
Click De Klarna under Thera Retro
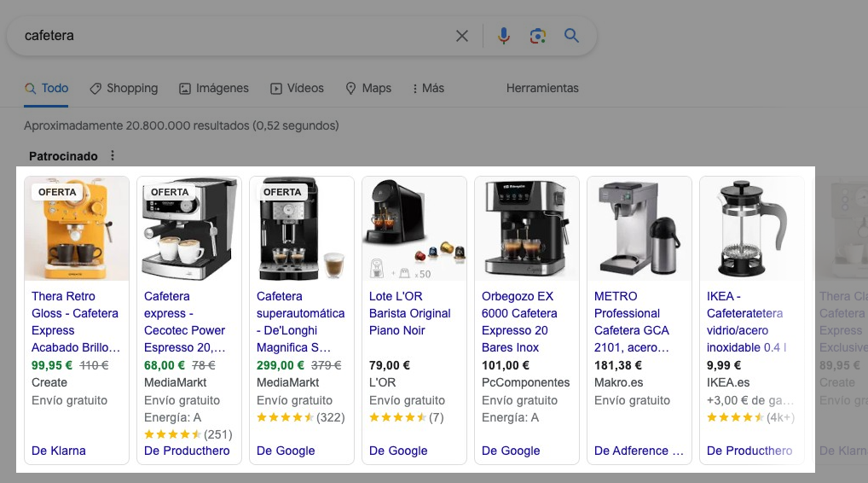(59, 451)
